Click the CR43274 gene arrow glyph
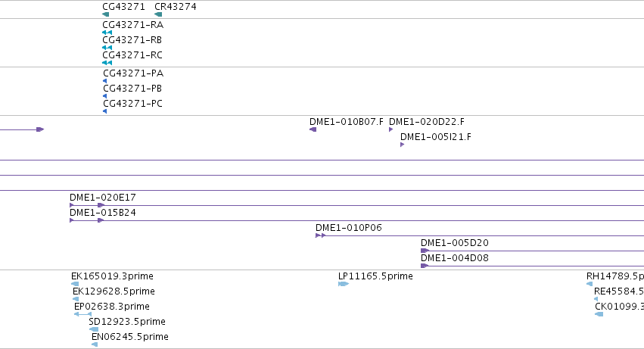 158,14
